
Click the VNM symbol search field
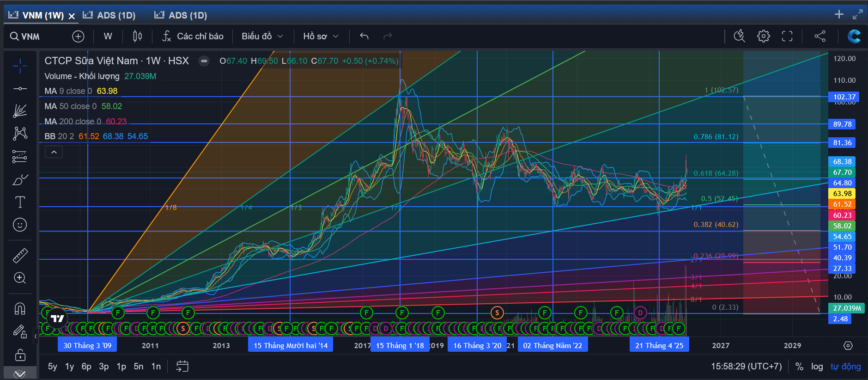[x=26, y=37]
